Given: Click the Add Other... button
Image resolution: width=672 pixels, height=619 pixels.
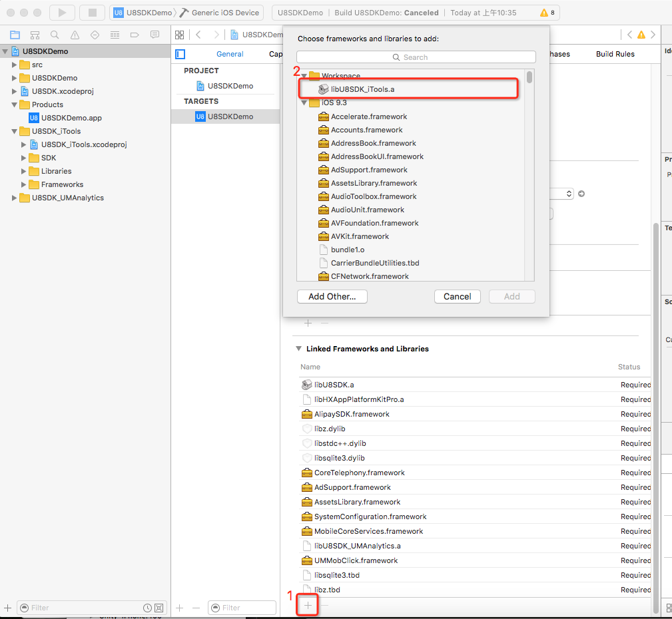Looking at the screenshot, I should (332, 296).
